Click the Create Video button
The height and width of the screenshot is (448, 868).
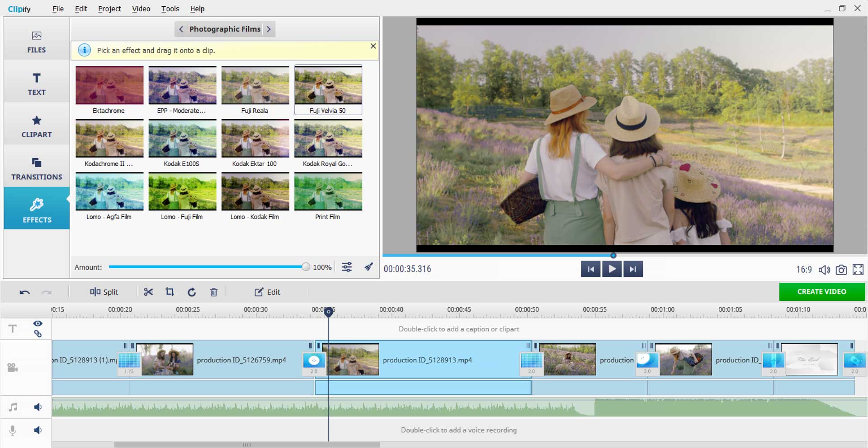pos(821,292)
